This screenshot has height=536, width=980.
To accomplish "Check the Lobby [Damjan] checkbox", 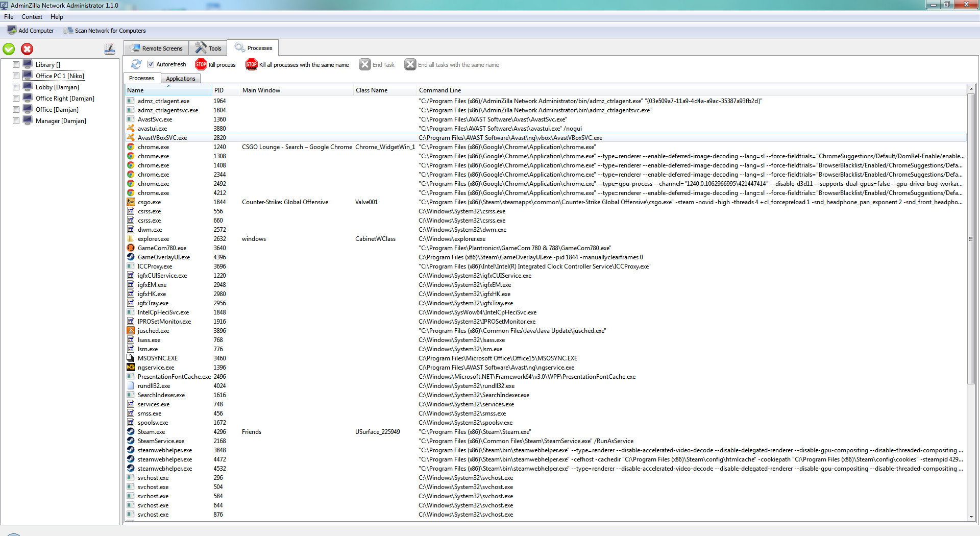I will [x=16, y=87].
